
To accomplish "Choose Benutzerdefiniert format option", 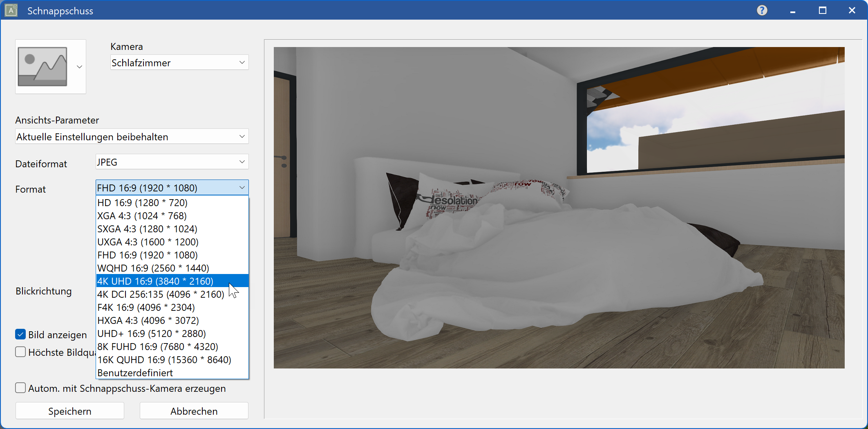I will (x=135, y=373).
